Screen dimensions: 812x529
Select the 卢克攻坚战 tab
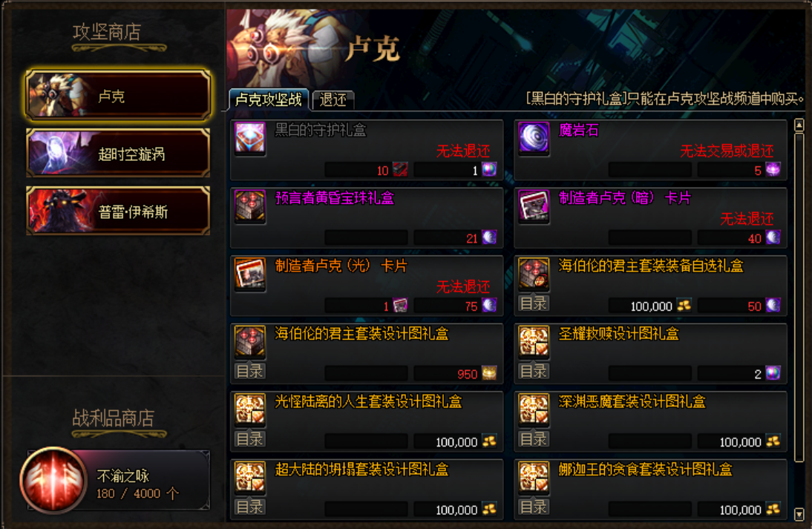point(268,99)
